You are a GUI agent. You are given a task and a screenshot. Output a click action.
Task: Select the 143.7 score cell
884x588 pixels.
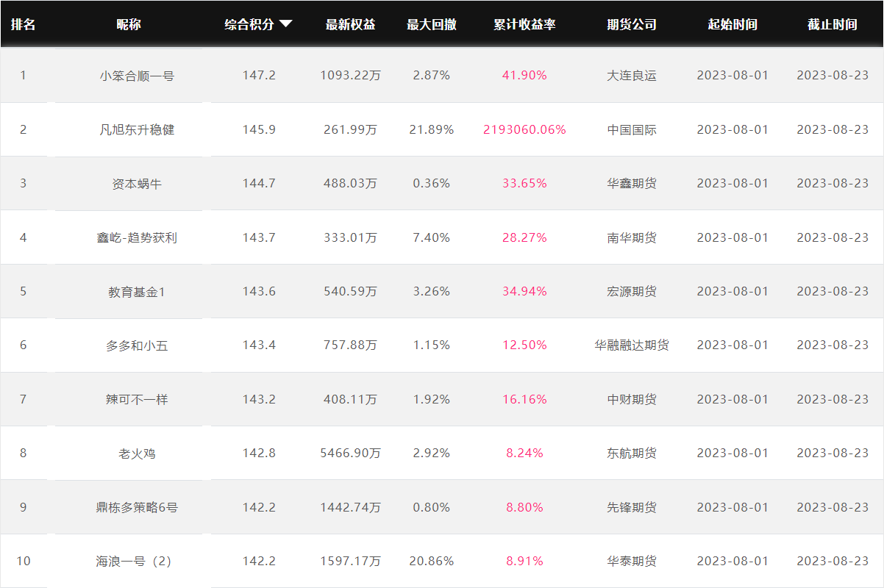[x=259, y=237]
